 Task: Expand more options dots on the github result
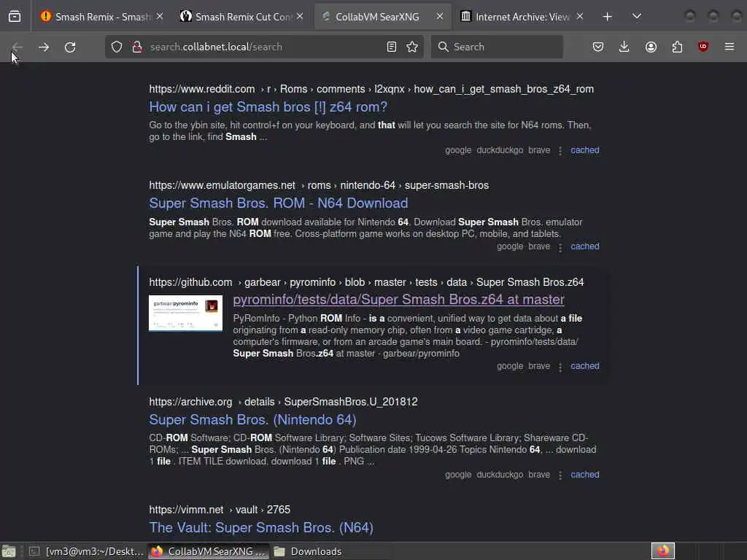coord(560,367)
